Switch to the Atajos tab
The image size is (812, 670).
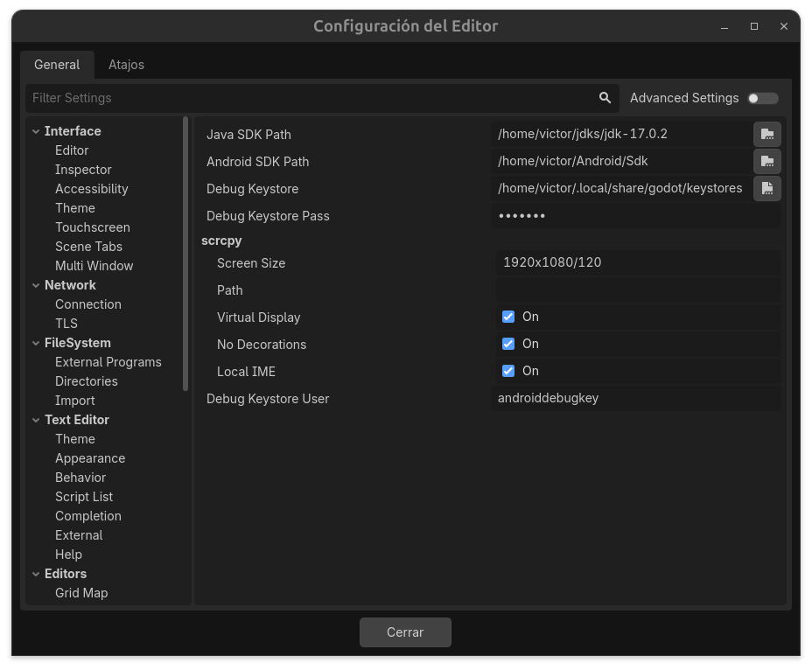point(125,64)
